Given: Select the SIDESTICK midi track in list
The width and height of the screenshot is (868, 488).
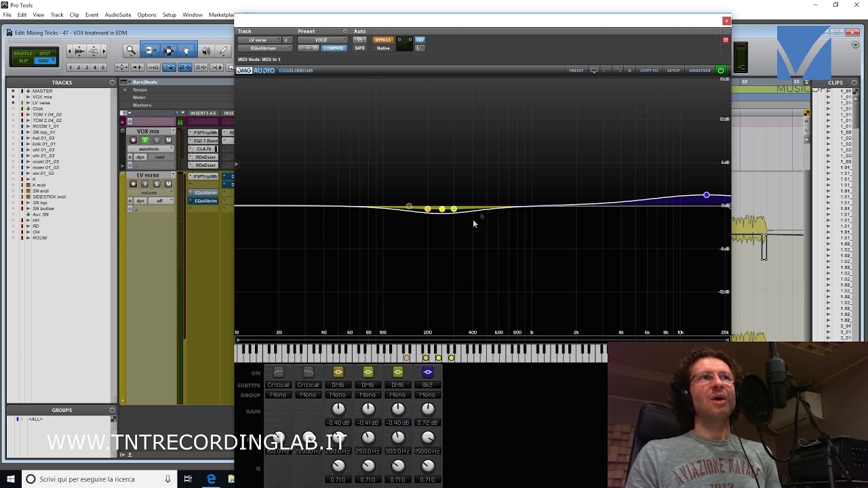Looking at the screenshot, I should click(x=50, y=197).
